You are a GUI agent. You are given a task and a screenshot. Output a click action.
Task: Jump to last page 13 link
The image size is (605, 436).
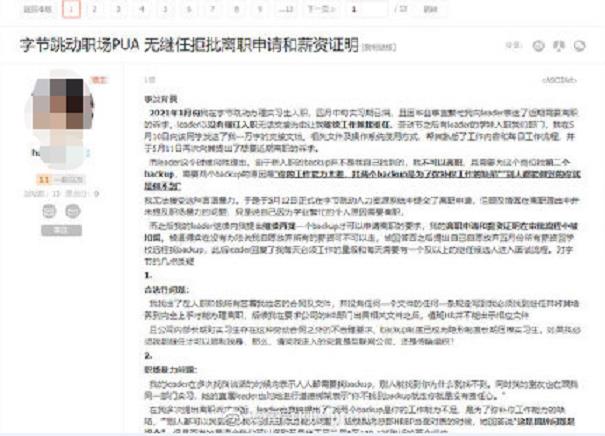tap(288, 10)
